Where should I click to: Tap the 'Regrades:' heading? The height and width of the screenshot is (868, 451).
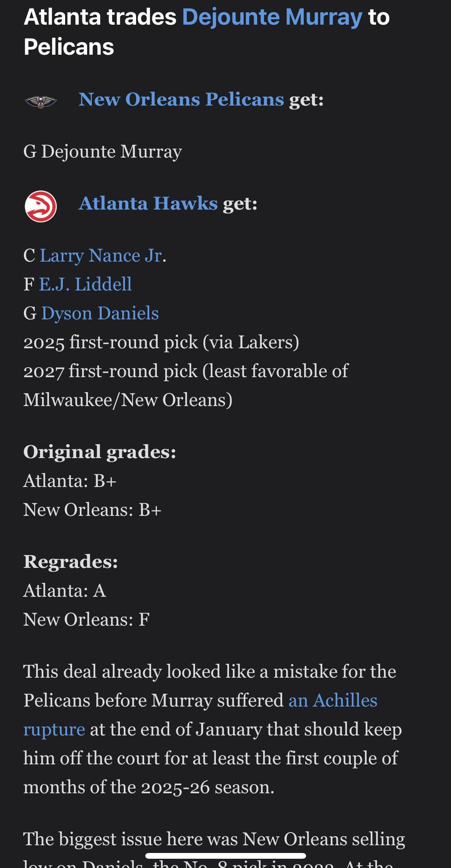(x=71, y=561)
